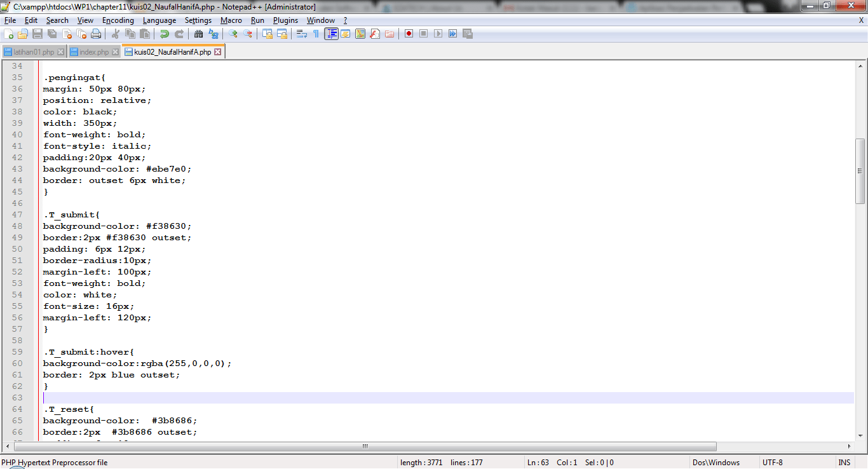This screenshot has height=469, width=868.
Task: Close the latihan01.php tab
Action: point(61,52)
